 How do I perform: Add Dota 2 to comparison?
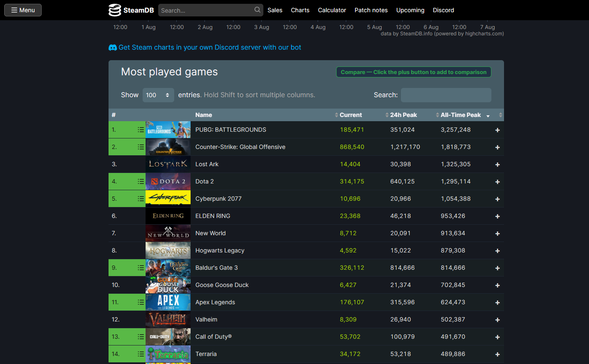[497, 182]
